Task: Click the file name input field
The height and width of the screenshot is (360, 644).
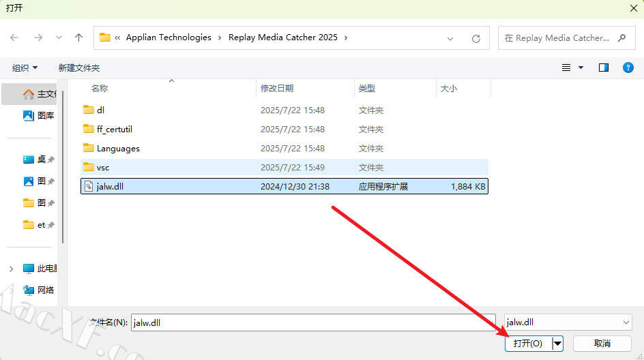Action: pyautogui.click(x=313, y=322)
